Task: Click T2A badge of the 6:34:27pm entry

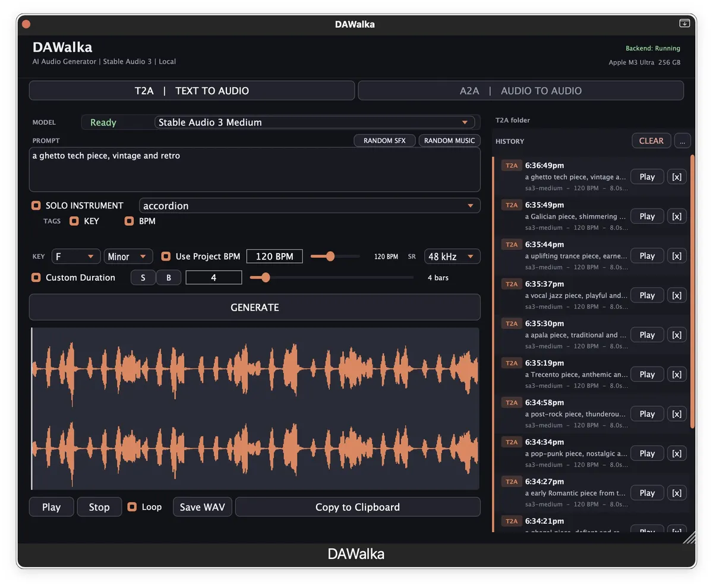Action: pyautogui.click(x=512, y=482)
